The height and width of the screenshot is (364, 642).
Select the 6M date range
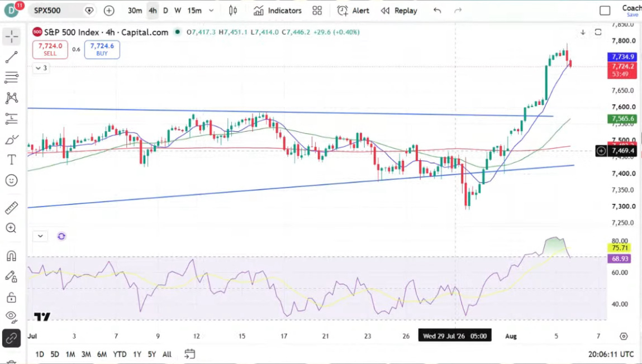102,354
